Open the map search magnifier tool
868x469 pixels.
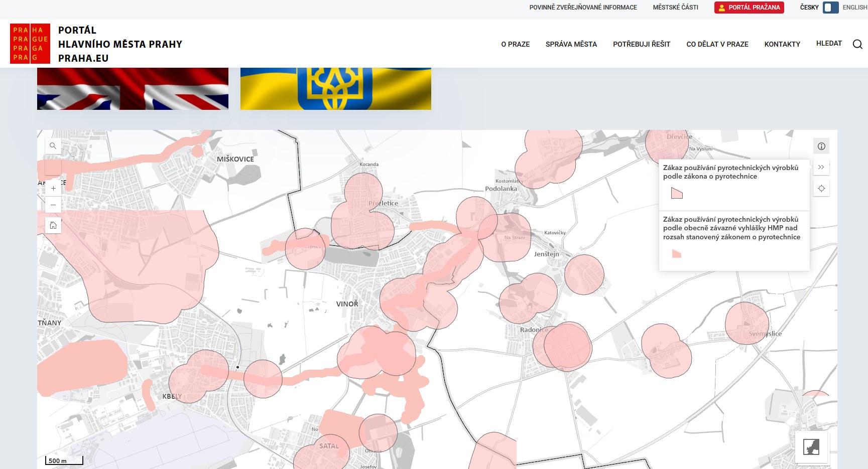53,146
